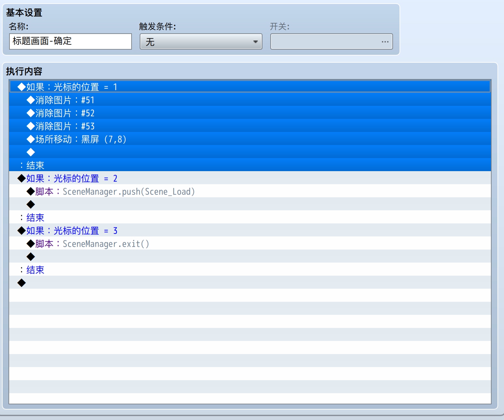Select empty row below SceneManager.push script

[250, 204]
